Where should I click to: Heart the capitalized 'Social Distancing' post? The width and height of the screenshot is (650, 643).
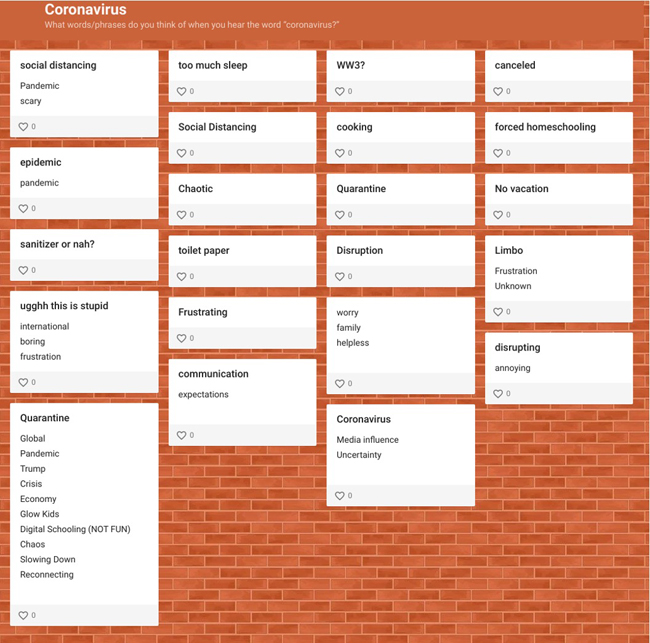182,153
